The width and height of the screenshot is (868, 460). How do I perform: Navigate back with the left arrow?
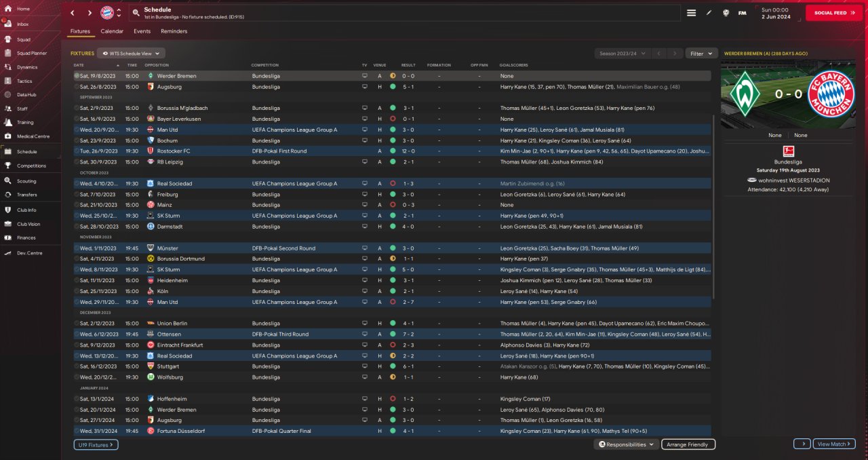point(73,13)
